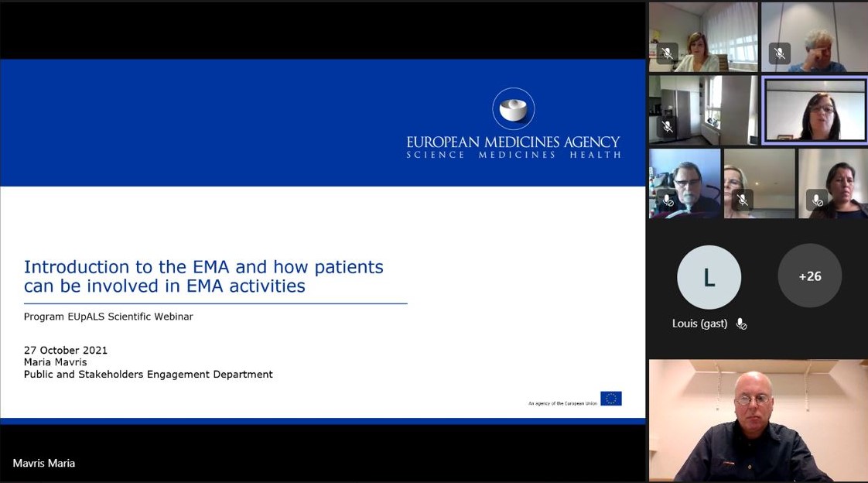The width and height of the screenshot is (868, 483).
Task: Select the large video of bald man with glasses
Action: pos(758,420)
